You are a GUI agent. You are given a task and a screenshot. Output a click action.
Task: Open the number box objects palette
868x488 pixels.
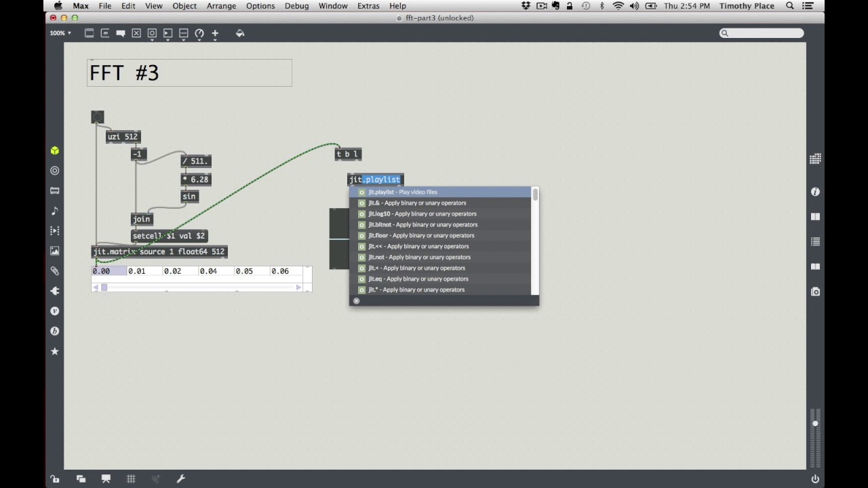pyautogui.click(x=167, y=33)
